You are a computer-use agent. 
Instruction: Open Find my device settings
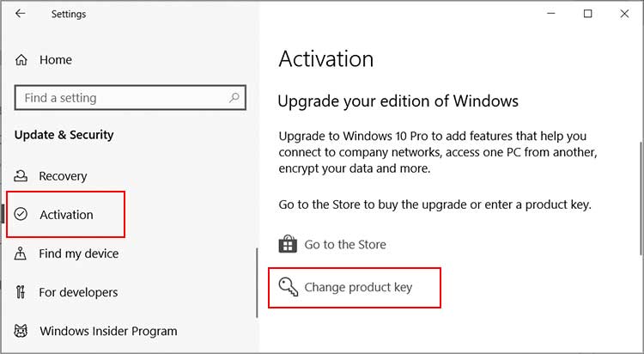(79, 253)
